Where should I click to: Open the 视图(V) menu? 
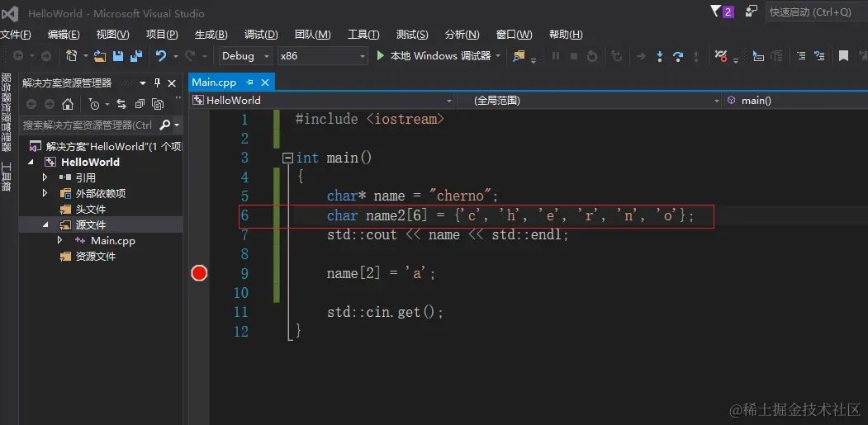[112, 35]
